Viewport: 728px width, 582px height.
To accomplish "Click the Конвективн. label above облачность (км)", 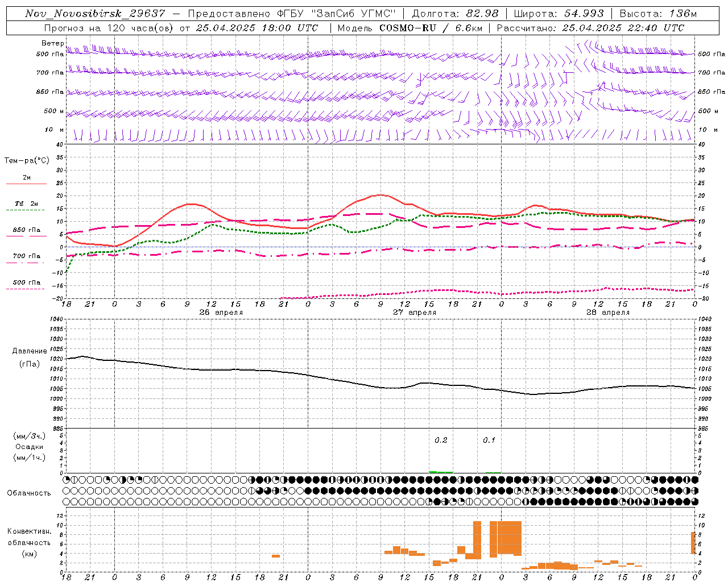I will [30, 531].
